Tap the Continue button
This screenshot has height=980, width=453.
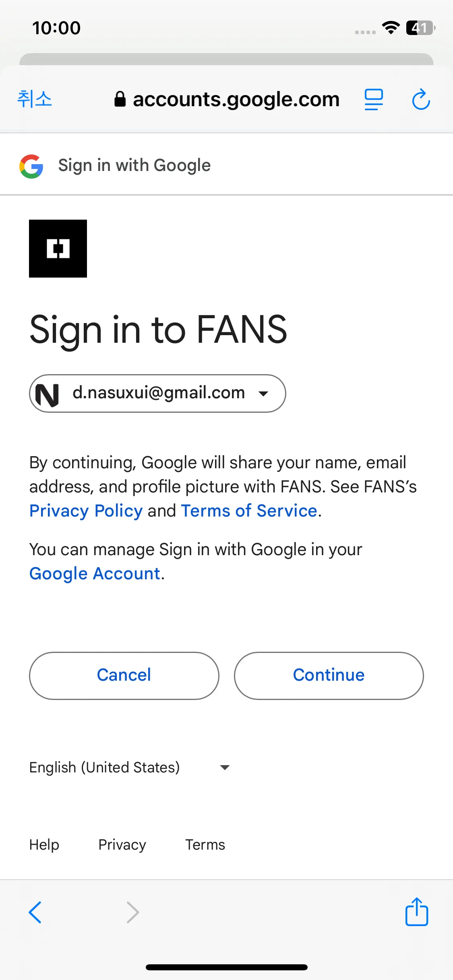[329, 675]
